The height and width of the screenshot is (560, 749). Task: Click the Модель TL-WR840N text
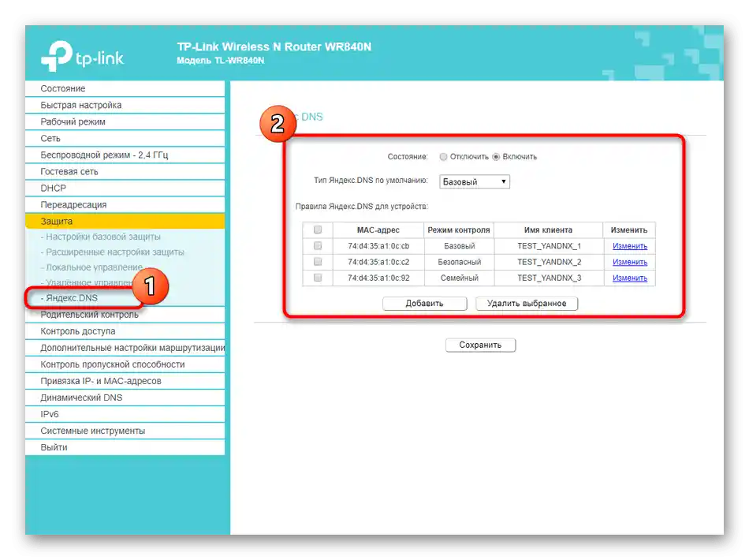pos(220,61)
